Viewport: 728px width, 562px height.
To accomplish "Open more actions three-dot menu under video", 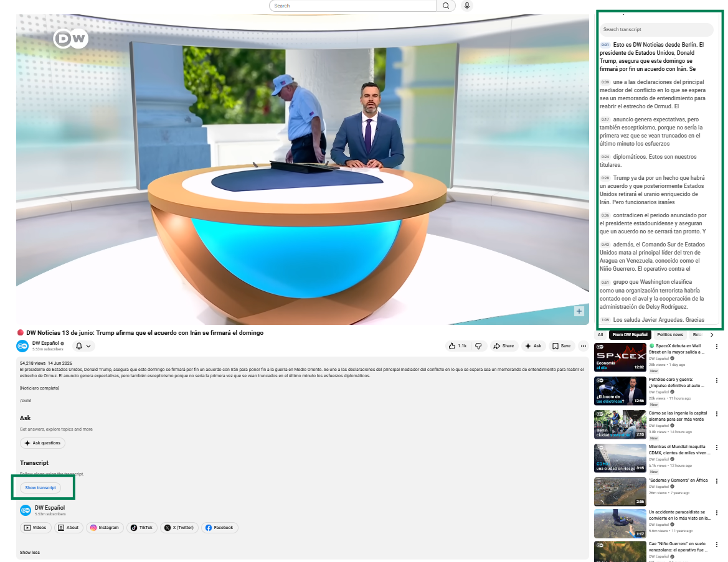I will pyautogui.click(x=584, y=346).
